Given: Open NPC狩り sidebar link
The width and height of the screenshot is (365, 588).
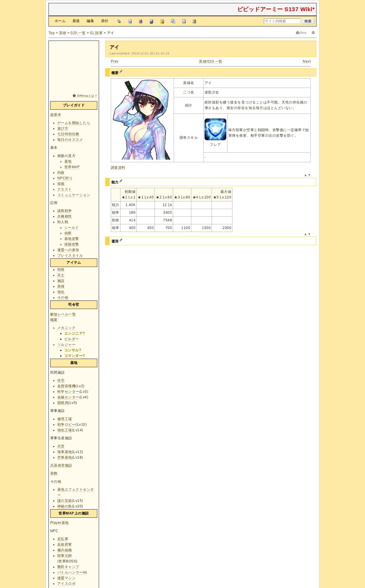Looking at the screenshot, I should click(65, 178).
